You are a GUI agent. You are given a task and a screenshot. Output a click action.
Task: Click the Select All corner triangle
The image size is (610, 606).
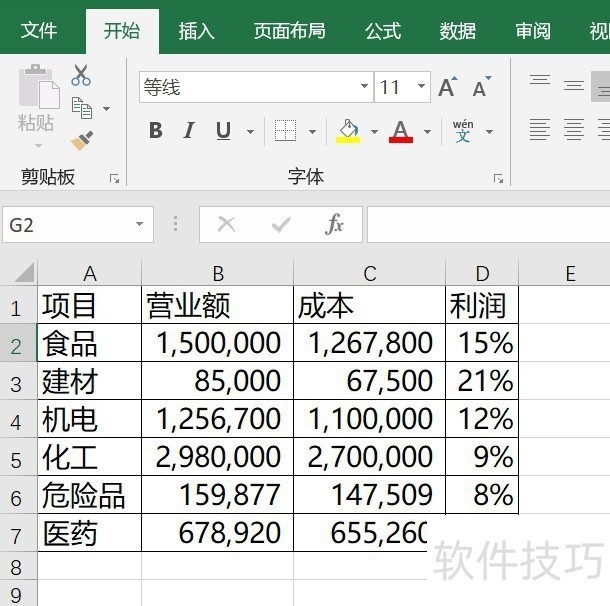[x=24, y=272]
